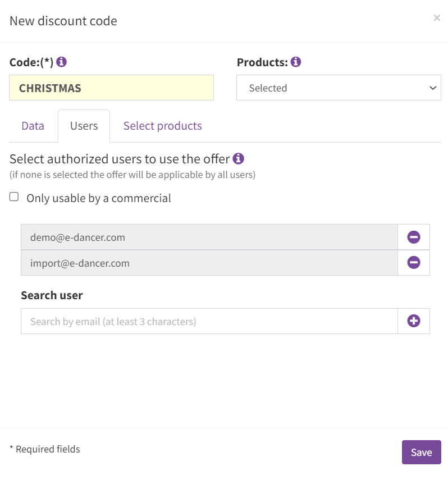Screen dimensions: 448x480
Task: Show the Products info tooltip icon
Action: click(x=295, y=62)
